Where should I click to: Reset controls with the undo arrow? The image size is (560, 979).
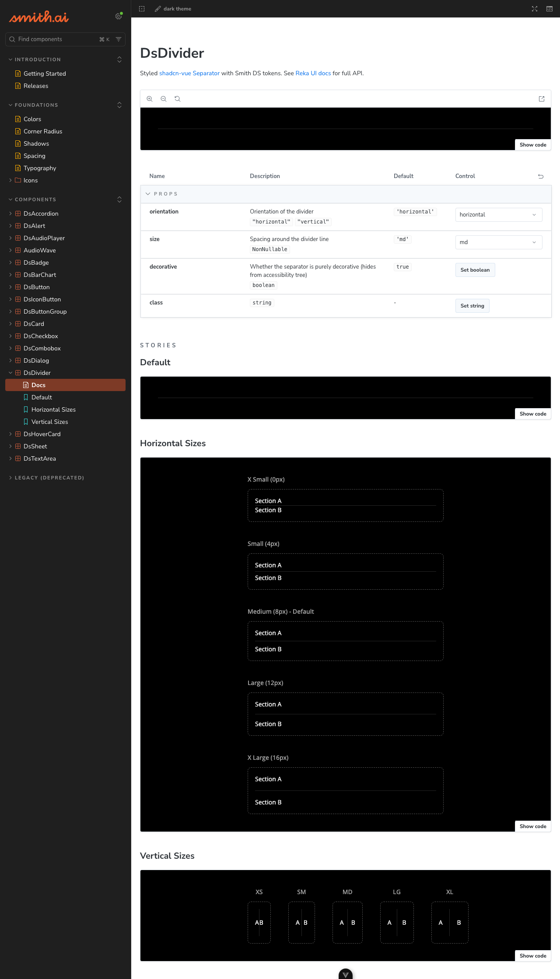(541, 176)
